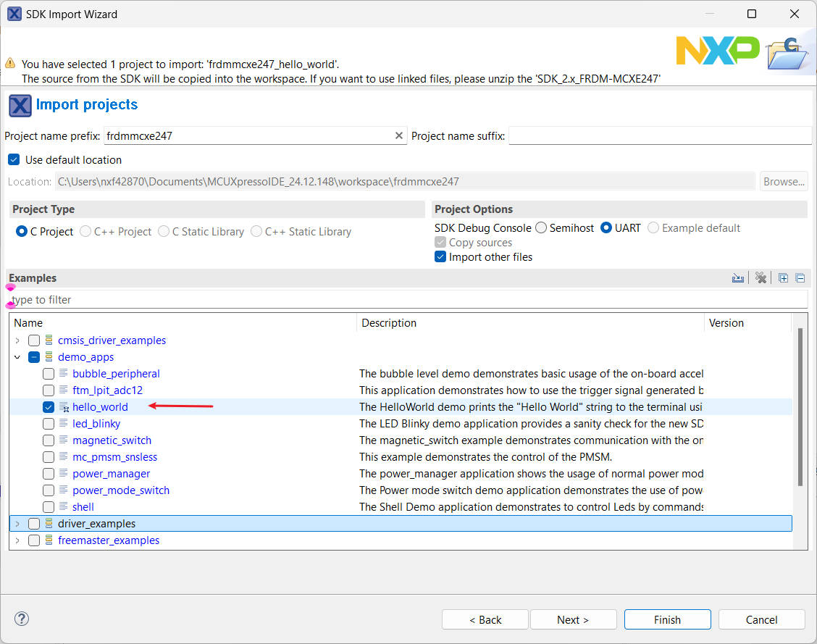The height and width of the screenshot is (644, 817).
Task: Click the collapse-all minus icon in Examples
Action: click(800, 278)
